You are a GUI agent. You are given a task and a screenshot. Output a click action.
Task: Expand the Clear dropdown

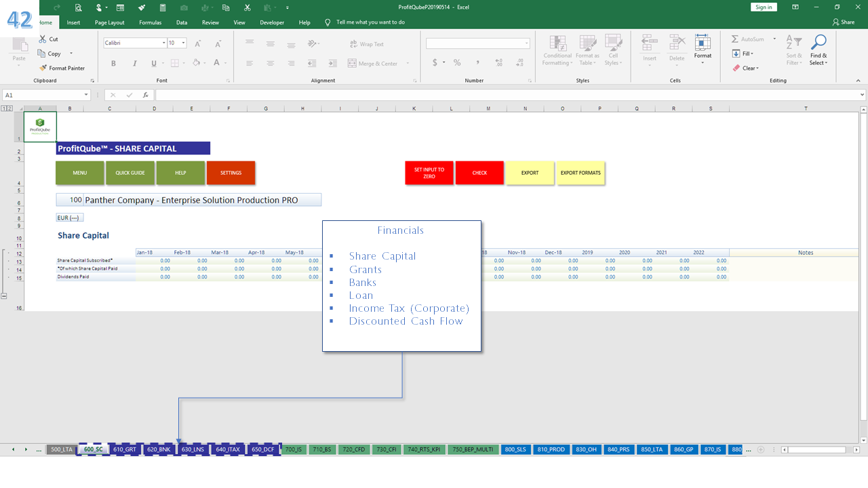tap(757, 68)
